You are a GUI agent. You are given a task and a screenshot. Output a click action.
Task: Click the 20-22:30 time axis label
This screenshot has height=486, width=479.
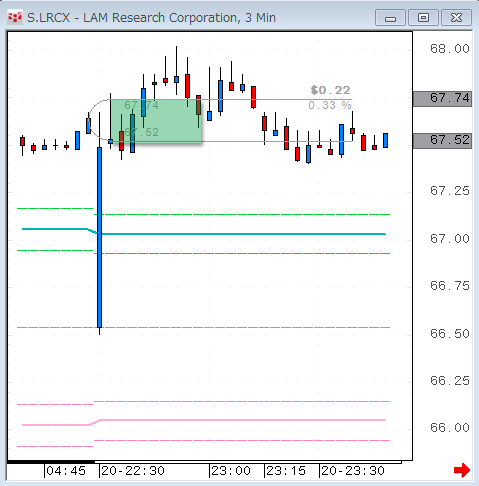click(x=133, y=471)
